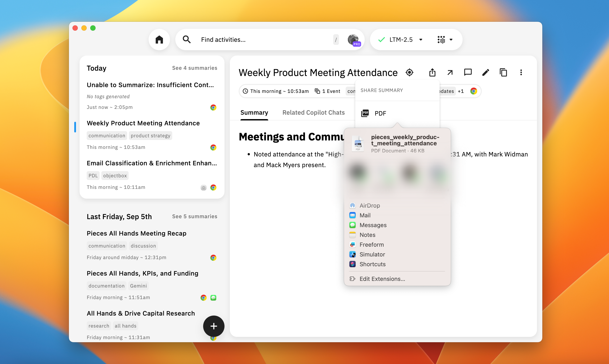This screenshot has width=609, height=364.
Task: Open the three-dot more options menu
Action: click(x=521, y=72)
